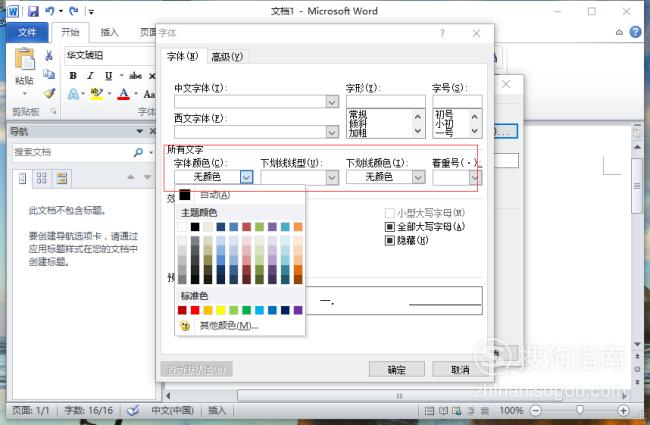The image size is (650, 425).
Task: Click the spelling check icon in status bar
Action: tap(133, 410)
